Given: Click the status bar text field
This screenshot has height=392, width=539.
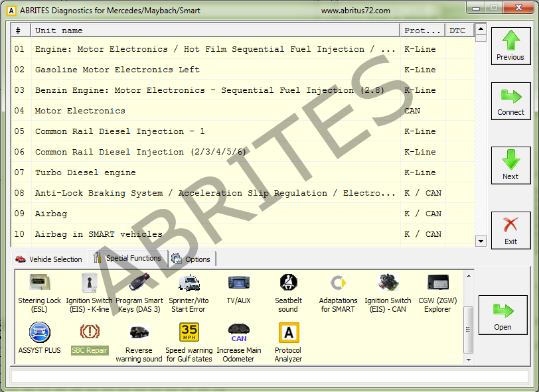Looking at the screenshot, I should coord(269,377).
